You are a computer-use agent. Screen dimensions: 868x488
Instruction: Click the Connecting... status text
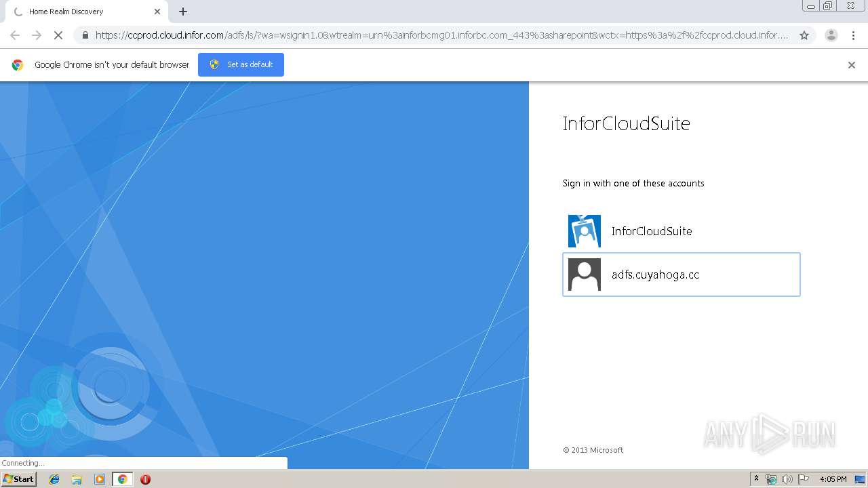[x=23, y=463]
